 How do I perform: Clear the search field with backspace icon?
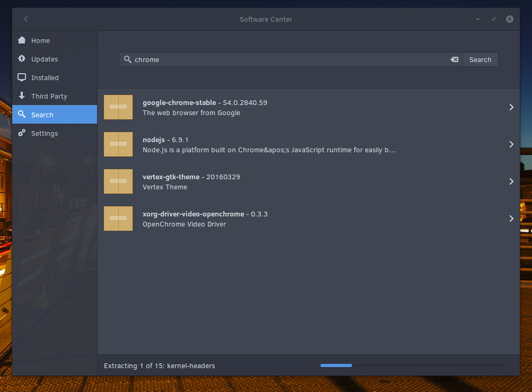[x=455, y=59]
